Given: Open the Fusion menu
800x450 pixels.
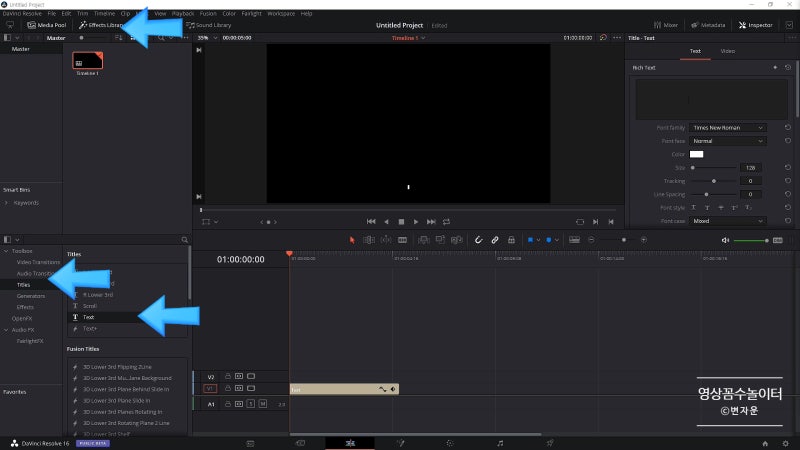Looking at the screenshot, I should tap(208, 13).
